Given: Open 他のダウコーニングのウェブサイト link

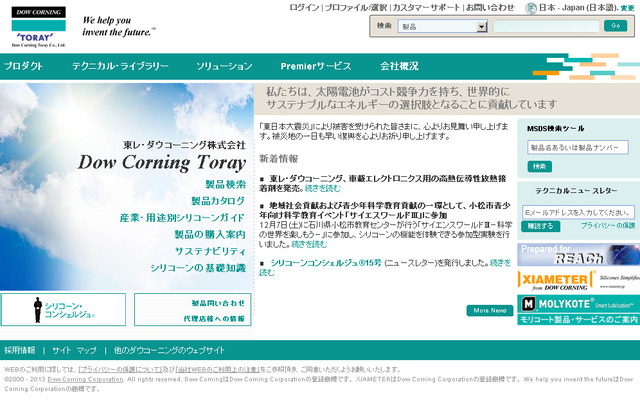Looking at the screenshot, I should pyautogui.click(x=169, y=350).
